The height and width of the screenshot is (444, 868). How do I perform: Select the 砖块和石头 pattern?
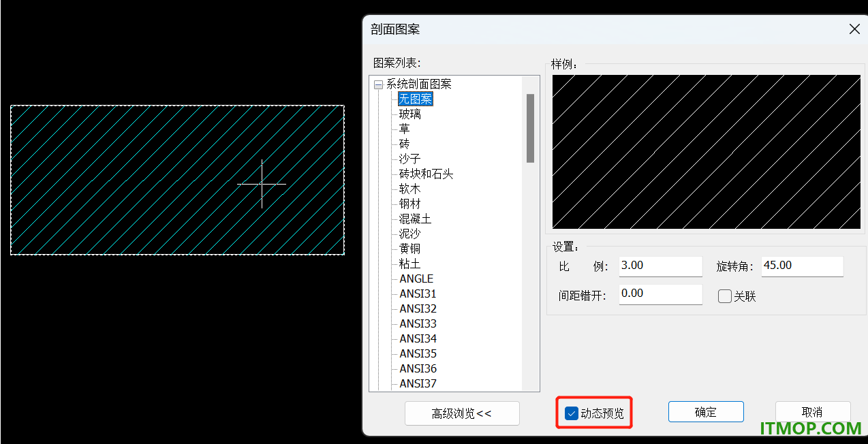tap(427, 174)
